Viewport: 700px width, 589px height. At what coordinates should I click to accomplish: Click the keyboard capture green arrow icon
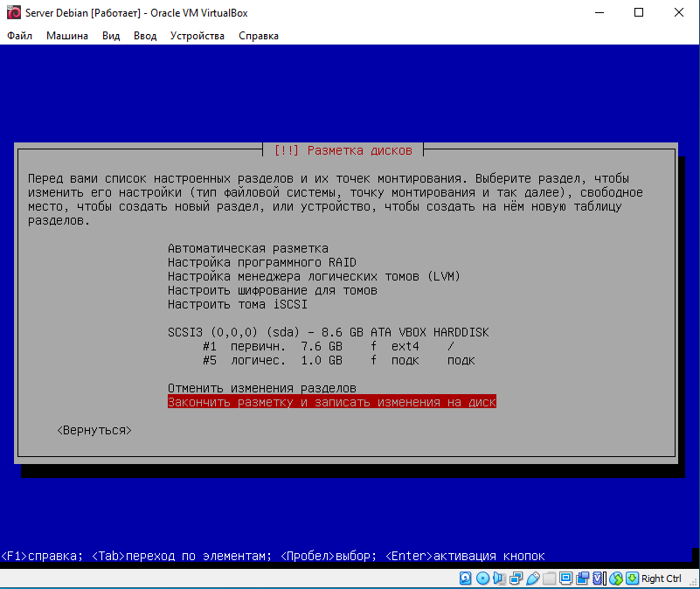point(632,579)
